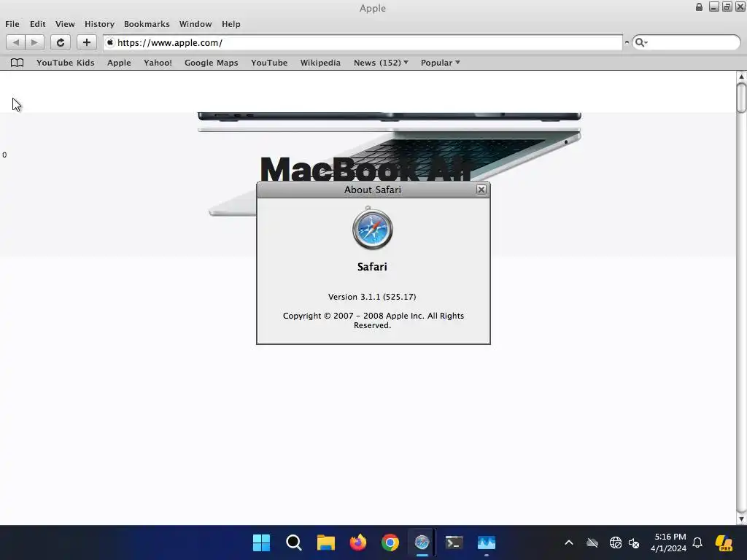The image size is (747, 560).
Task: Open the Windows Start menu
Action: (x=261, y=542)
